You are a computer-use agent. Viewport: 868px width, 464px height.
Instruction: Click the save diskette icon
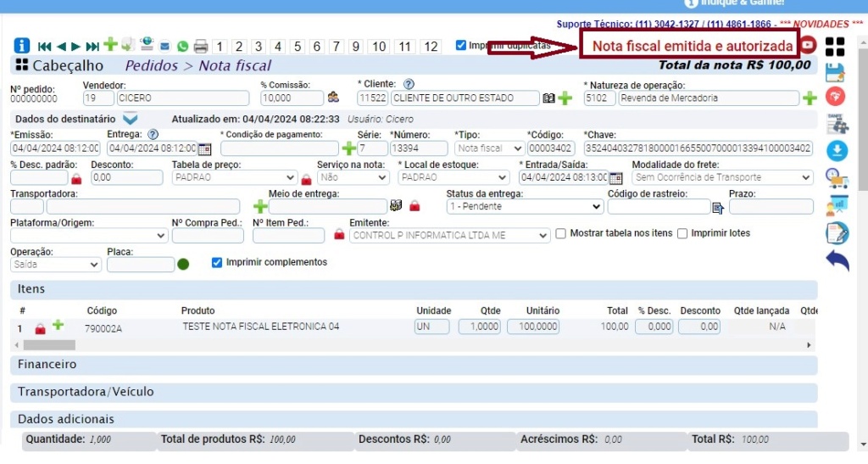click(835, 73)
